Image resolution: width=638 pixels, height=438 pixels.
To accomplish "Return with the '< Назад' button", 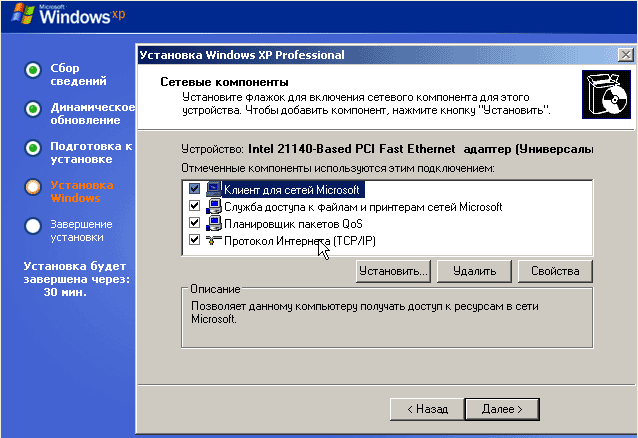I will pyautogui.click(x=427, y=409).
